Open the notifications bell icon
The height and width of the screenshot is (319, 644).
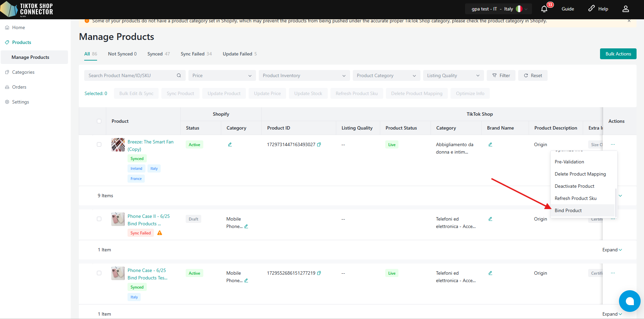tap(544, 9)
